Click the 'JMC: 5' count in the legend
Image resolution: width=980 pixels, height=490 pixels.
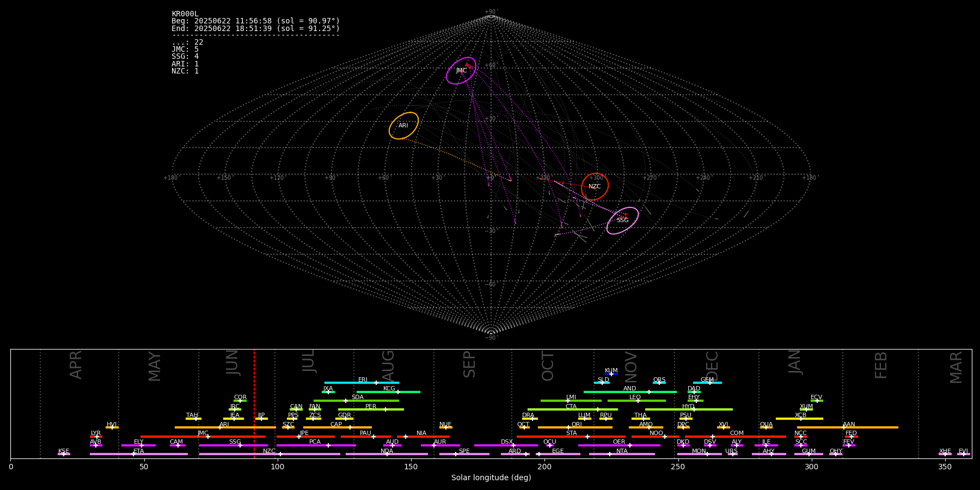(x=185, y=50)
